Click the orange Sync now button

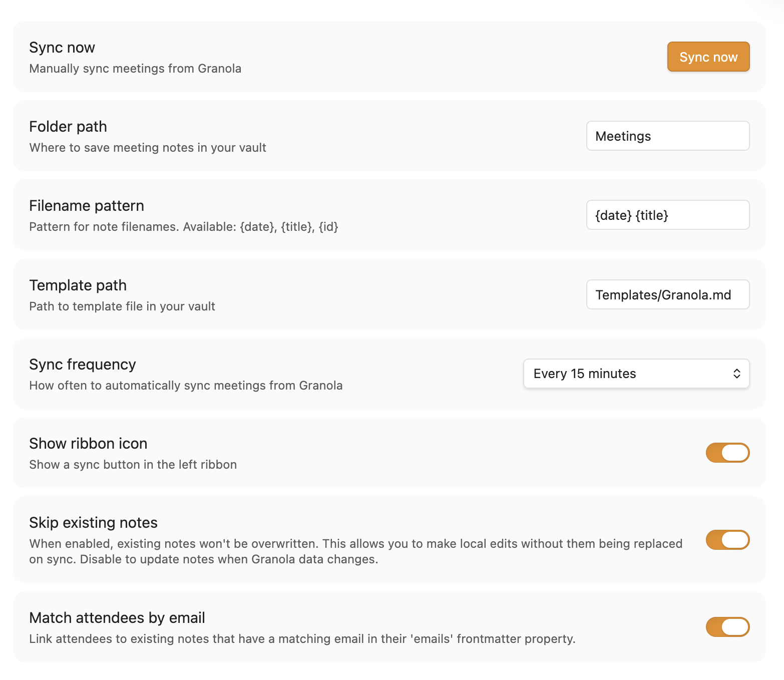pyautogui.click(x=708, y=57)
